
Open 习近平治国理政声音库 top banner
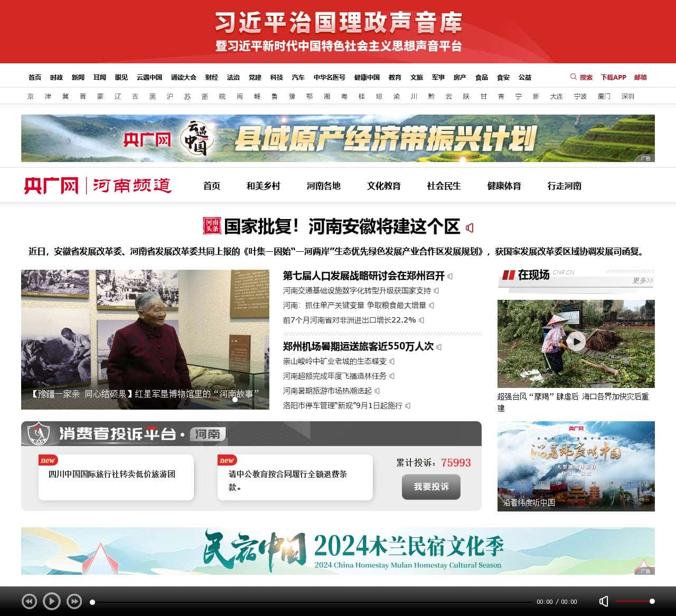(x=338, y=32)
